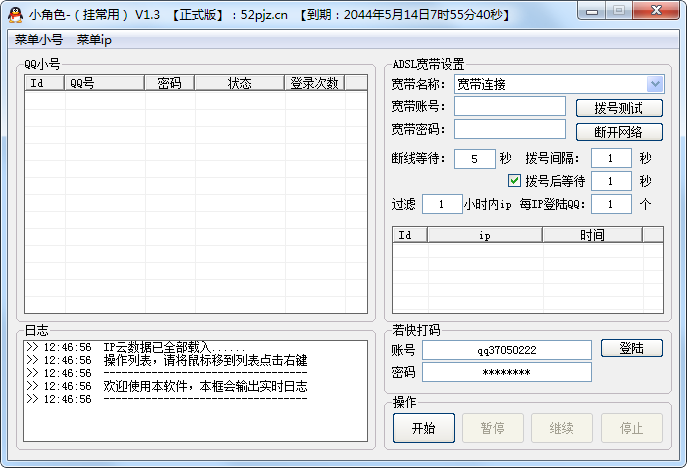This screenshot has width=687, height=468.
Task: Expand the 宽带名称 dropdown
Action: click(x=655, y=84)
